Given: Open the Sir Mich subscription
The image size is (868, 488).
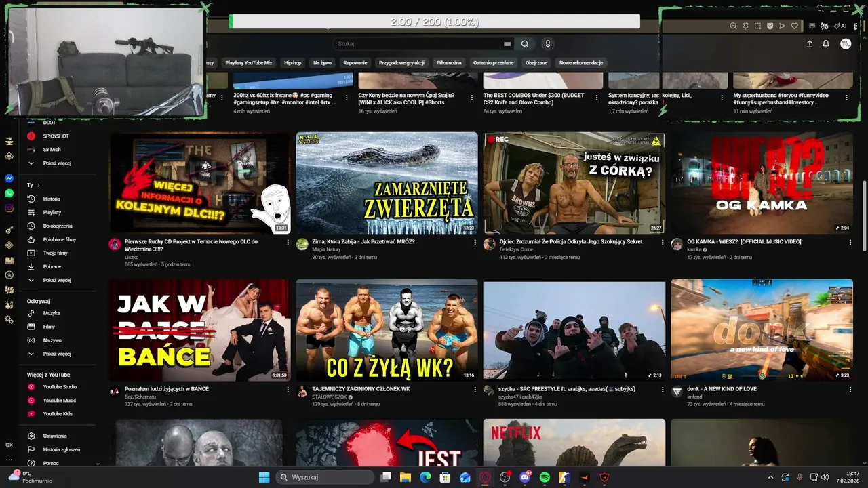Looking at the screenshot, I should 51,150.
